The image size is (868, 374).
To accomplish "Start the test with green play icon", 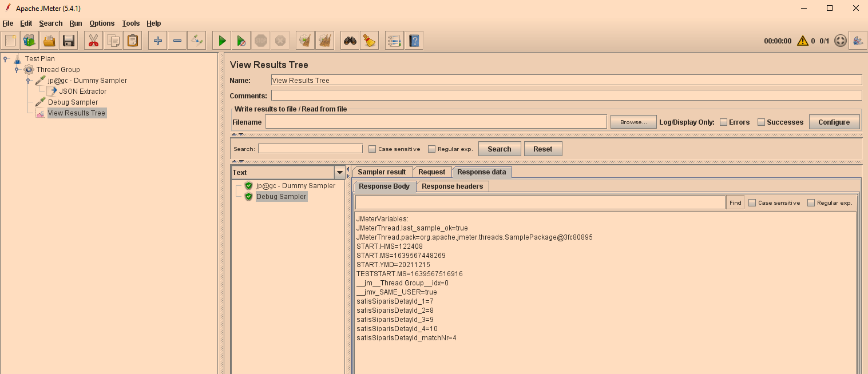I will pyautogui.click(x=222, y=41).
